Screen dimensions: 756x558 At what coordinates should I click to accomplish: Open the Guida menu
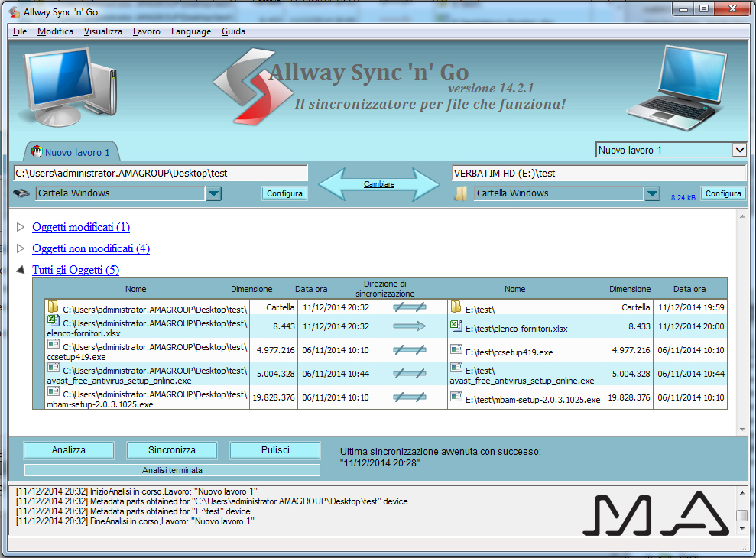pyautogui.click(x=233, y=31)
